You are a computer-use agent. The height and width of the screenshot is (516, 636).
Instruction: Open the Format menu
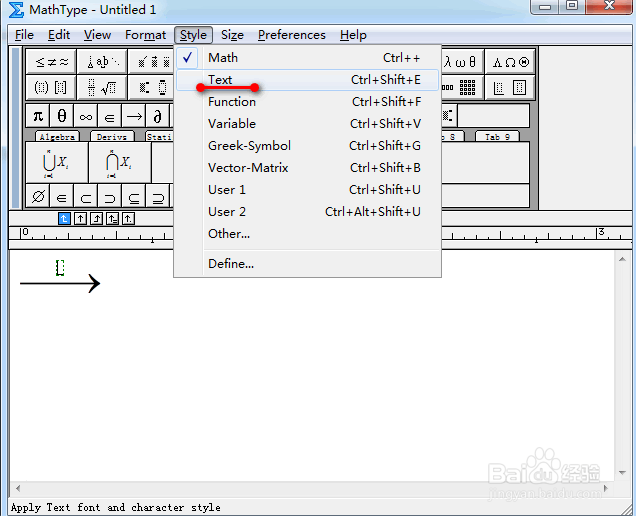(146, 35)
